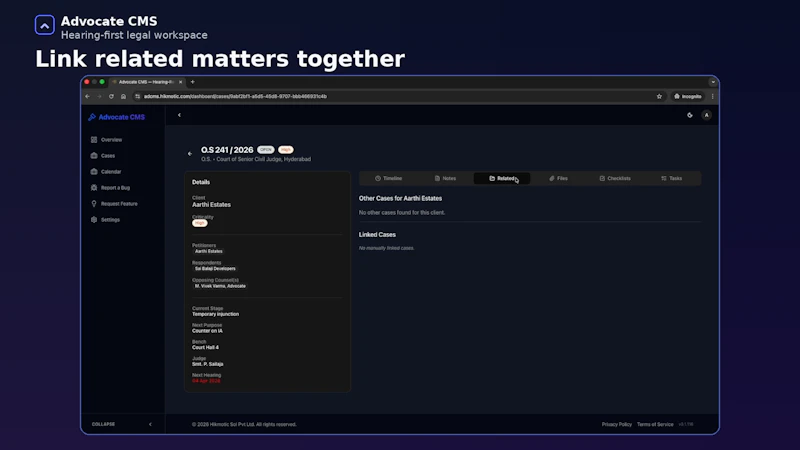Click the Advocate CMS sidebar logo
This screenshot has height=450, width=800.
[116, 117]
